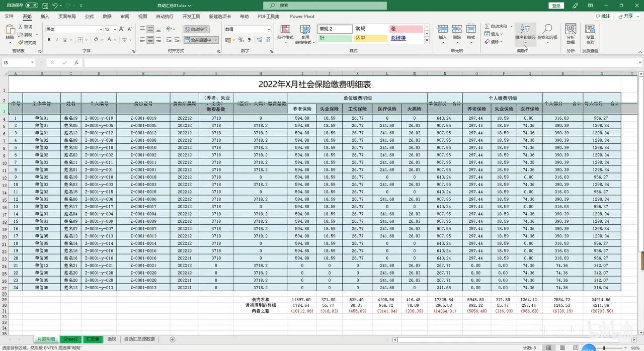644x351 pixels.
Task: Toggle Wrap Text (自动换行) button
Action: (196, 29)
